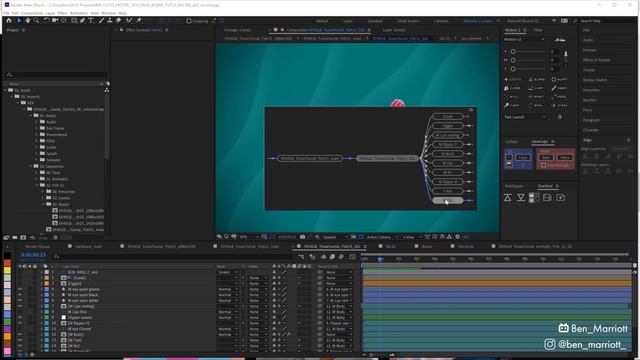Expand layer 1 properties twirl arrow
Screen dimensions: 640x360
click(x=41, y=272)
